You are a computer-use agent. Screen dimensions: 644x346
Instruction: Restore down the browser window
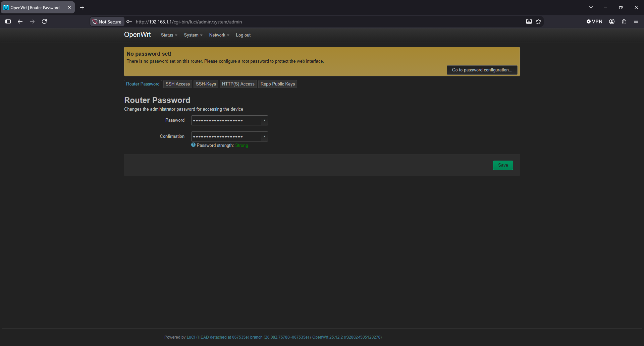(621, 7)
